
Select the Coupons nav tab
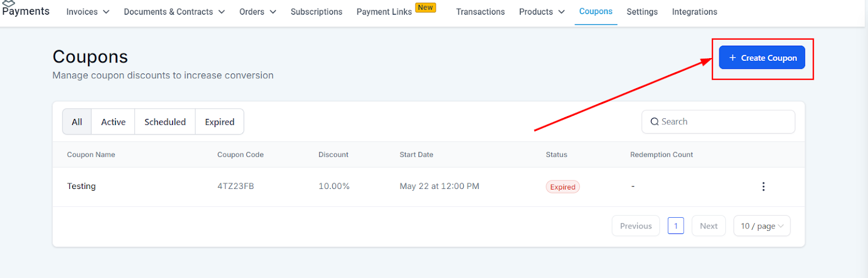[x=596, y=11]
